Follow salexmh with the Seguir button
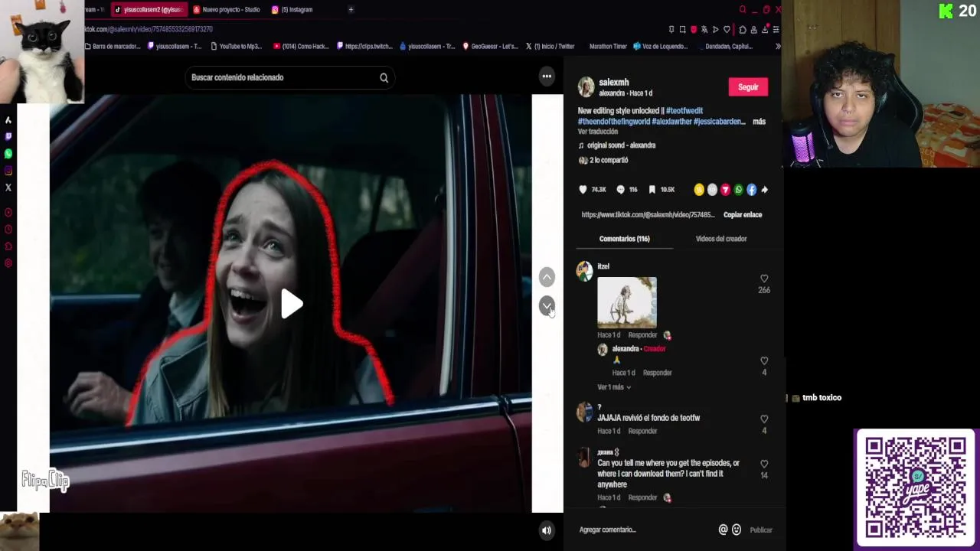The height and width of the screenshot is (551, 980). coord(748,87)
